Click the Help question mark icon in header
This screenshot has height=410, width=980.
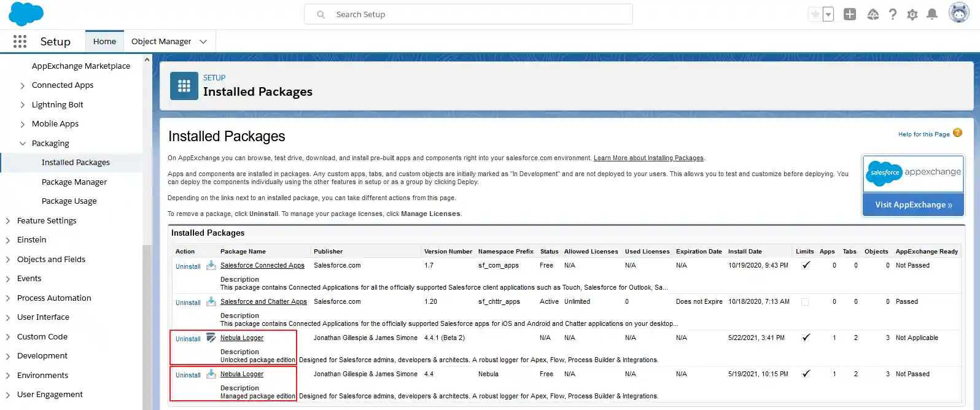pyautogui.click(x=892, y=14)
